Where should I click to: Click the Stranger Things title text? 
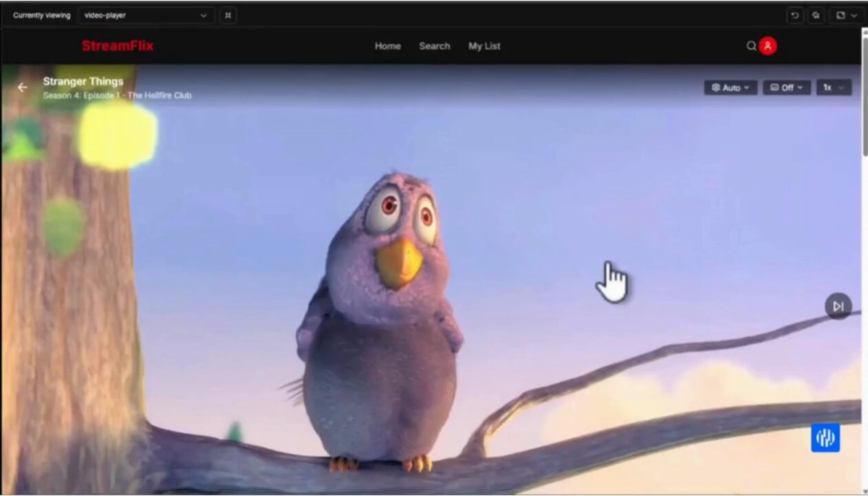coord(83,82)
